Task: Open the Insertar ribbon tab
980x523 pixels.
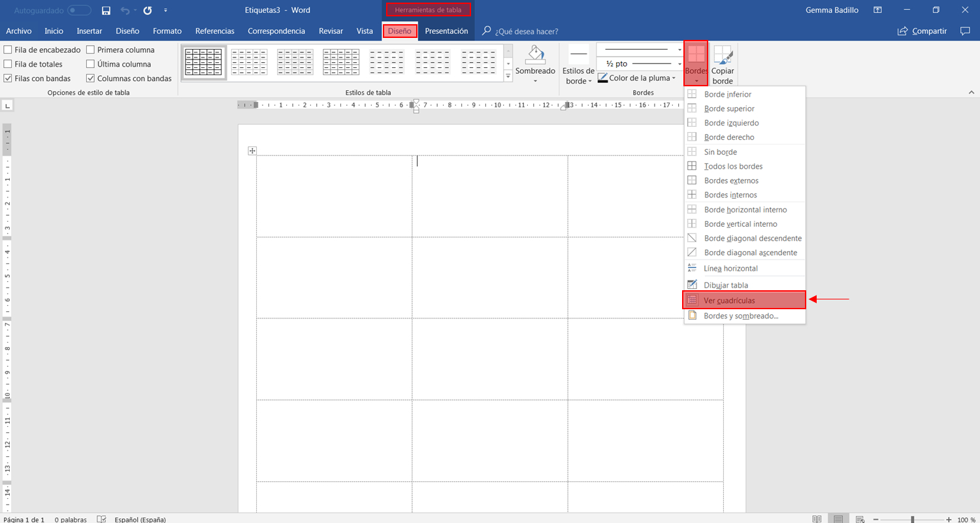Action: coord(89,31)
